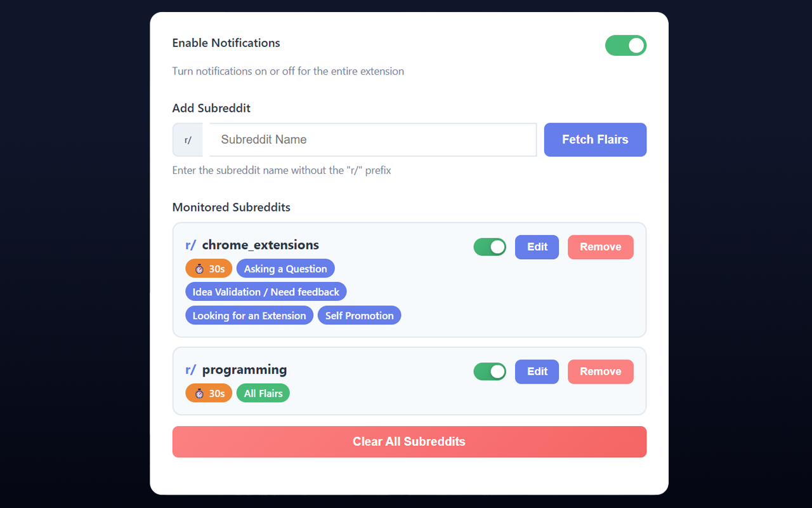Select the Idea Validation / Need feedback flair
This screenshot has width=812, height=508.
click(266, 291)
